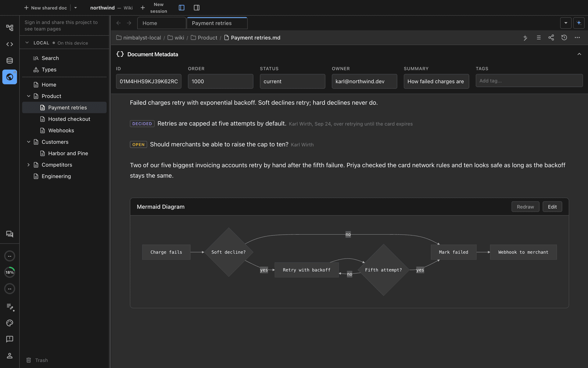
Task: Toggle the left sidebar panel
Action: pyautogui.click(x=182, y=8)
